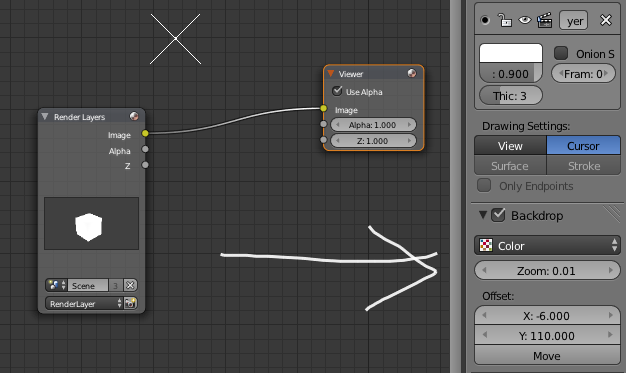Click the Viewer Alpha input socket

tap(323, 124)
